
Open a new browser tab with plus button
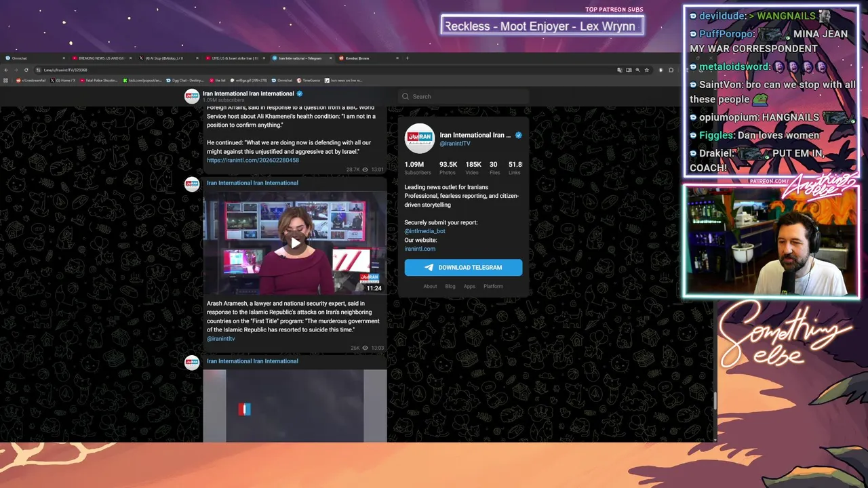point(407,58)
